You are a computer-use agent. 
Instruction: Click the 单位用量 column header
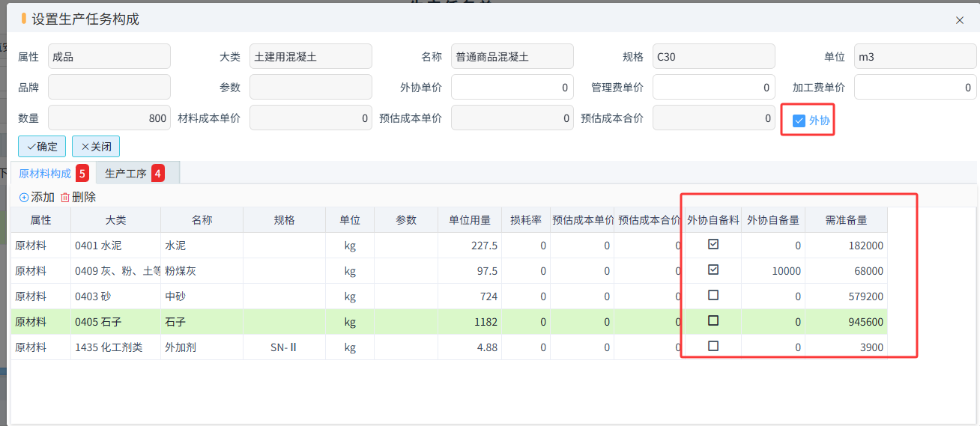pyautogui.click(x=470, y=220)
